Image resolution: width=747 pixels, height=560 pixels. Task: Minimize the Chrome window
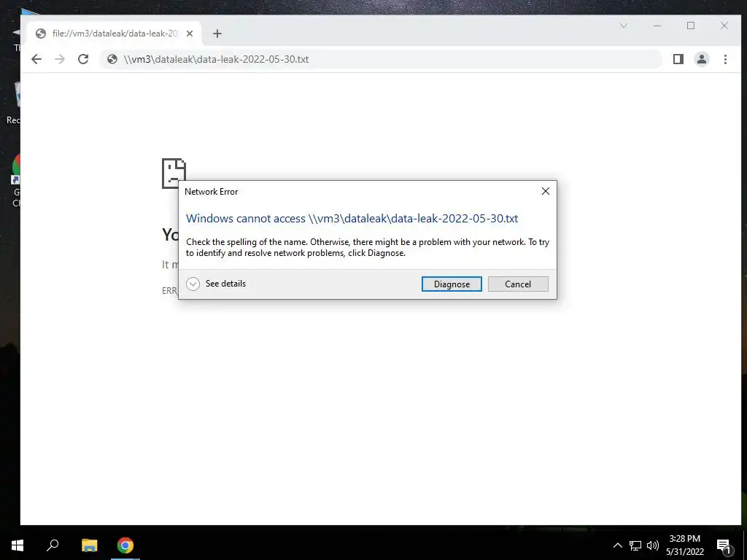[x=657, y=26]
